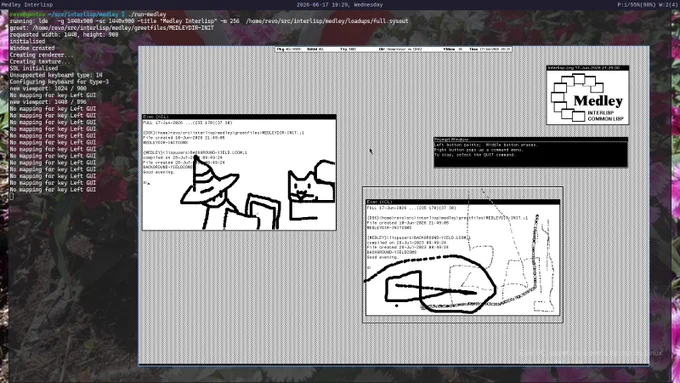Screen dimensions: 680x383
Task: Click the title bar of the Exec (XCL) window with the scribble drawing
Action: click(x=463, y=202)
